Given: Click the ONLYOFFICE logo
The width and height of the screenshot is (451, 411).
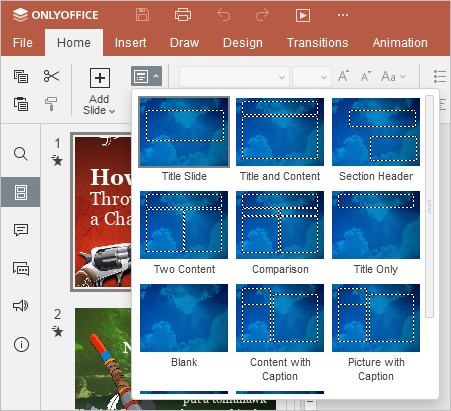Looking at the screenshot, I should 55,15.
